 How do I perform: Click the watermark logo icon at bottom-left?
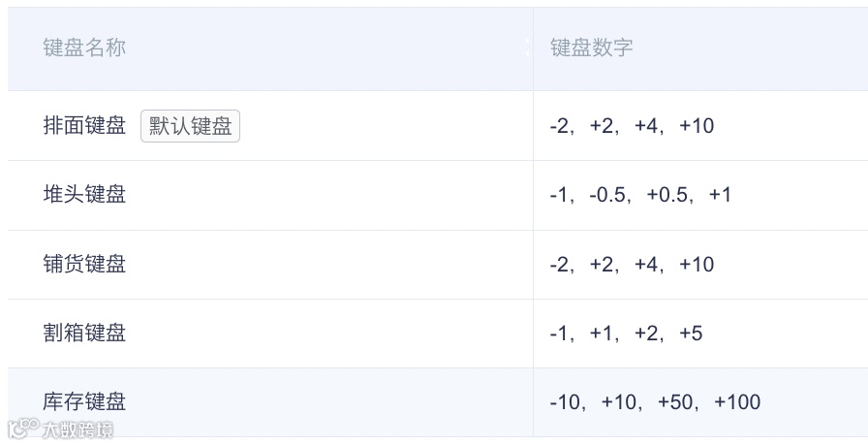pyautogui.click(x=22, y=428)
